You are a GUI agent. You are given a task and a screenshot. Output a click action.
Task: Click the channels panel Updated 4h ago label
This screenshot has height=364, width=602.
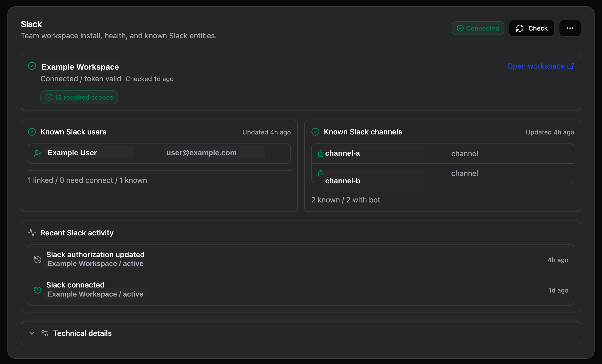click(x=550, y=132)
